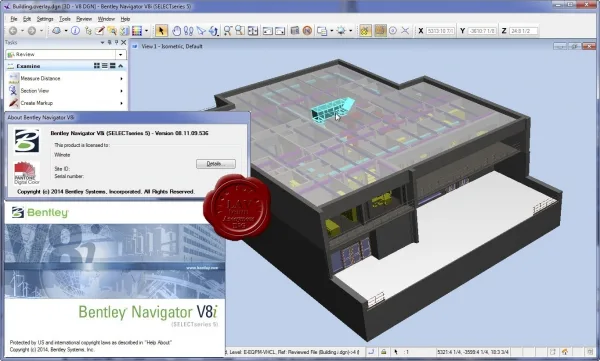Click 'View 1 - Isometric, Default' title text
The width and height of the screenshot is (600, 361).
coord(172,46)
